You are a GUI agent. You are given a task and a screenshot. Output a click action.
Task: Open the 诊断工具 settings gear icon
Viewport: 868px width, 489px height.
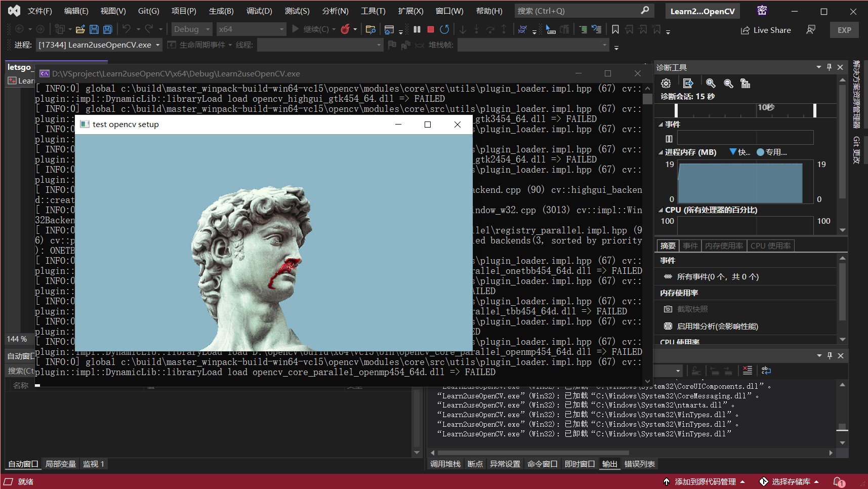pos(665,83)
